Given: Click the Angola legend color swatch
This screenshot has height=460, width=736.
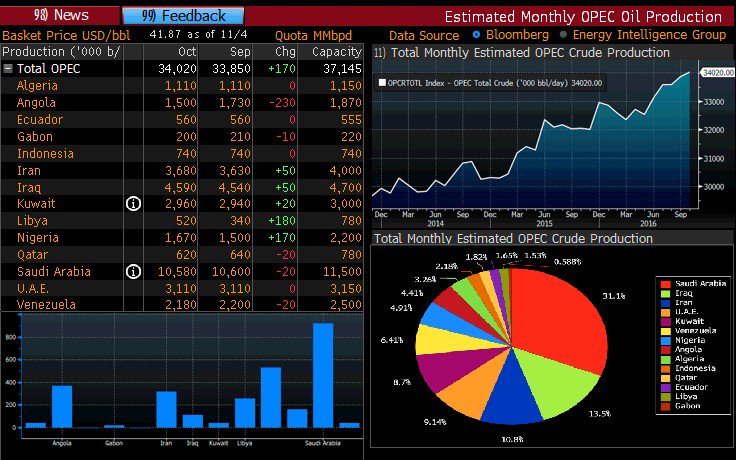Looking at the screenshot, I should tap(665, 350).
